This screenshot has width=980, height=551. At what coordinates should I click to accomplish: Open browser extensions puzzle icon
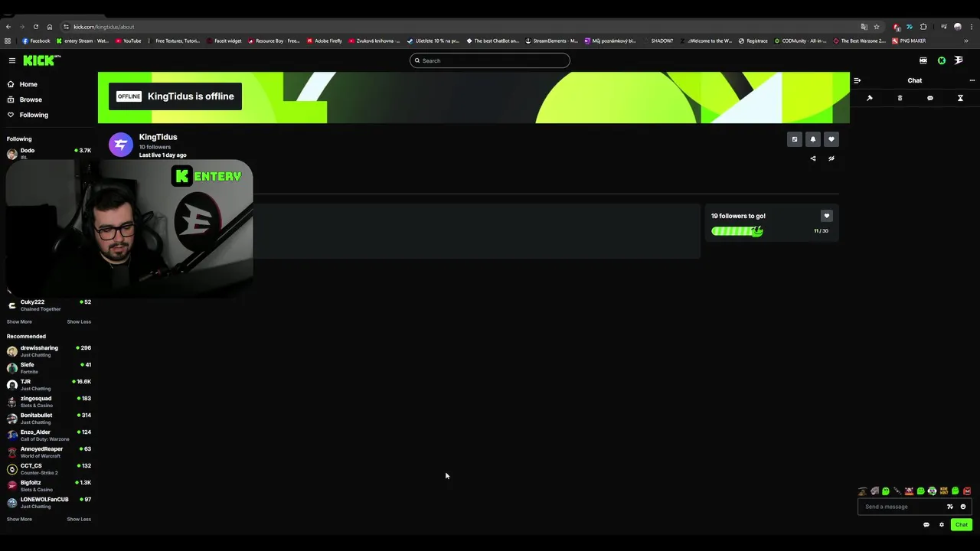coord(923,27)
